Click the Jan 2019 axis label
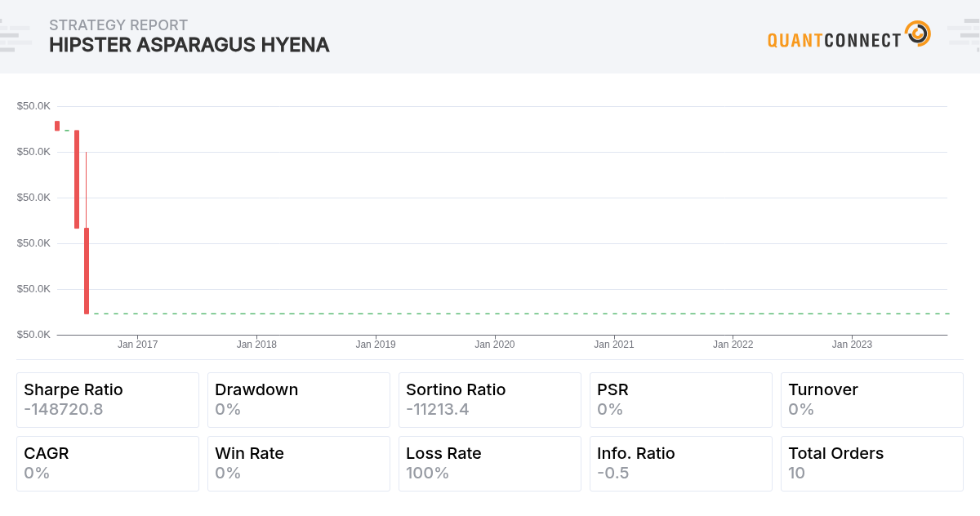 [376, 345]
